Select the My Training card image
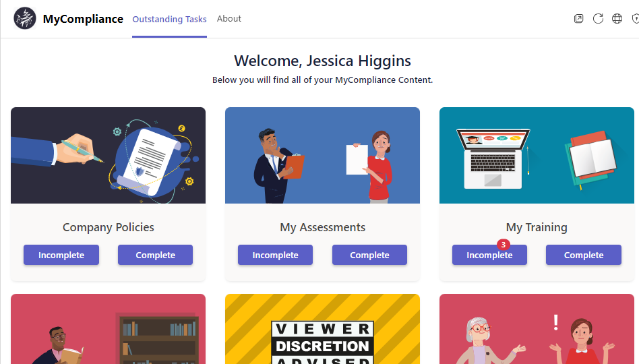The height and width of the screenshot is (364, 639). click(537, 155)
